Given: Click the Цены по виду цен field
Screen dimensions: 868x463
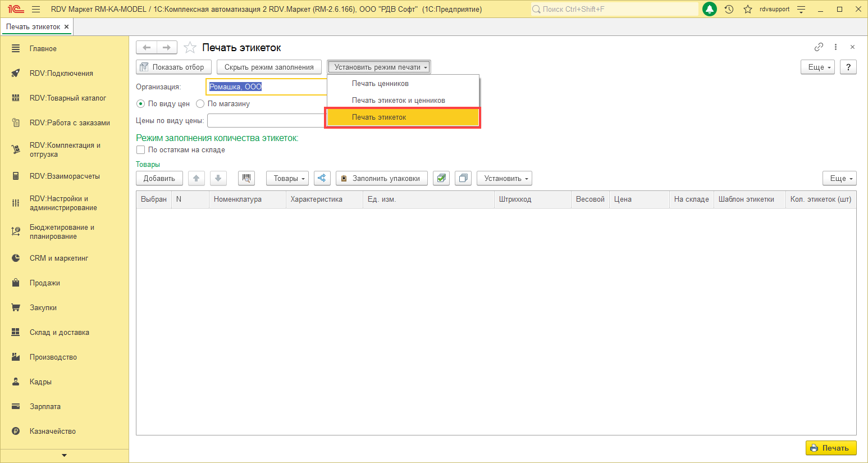Looking at the screenshot, I should point(266,120).
